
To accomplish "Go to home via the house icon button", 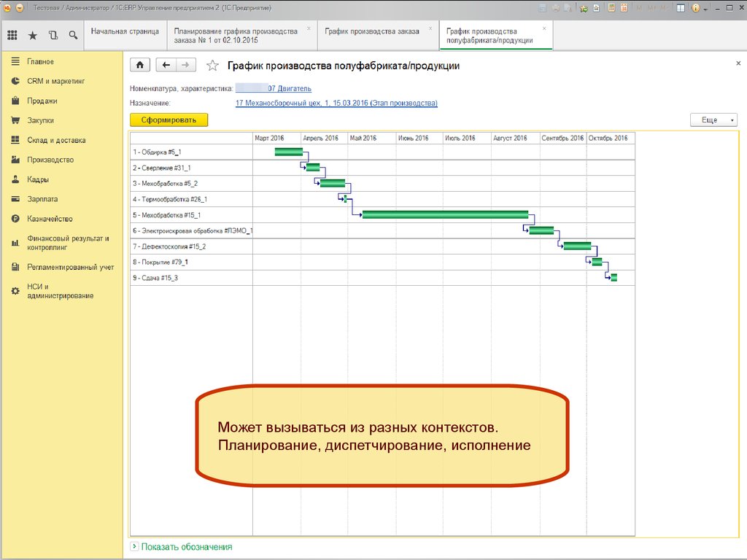I will (140, 65).
